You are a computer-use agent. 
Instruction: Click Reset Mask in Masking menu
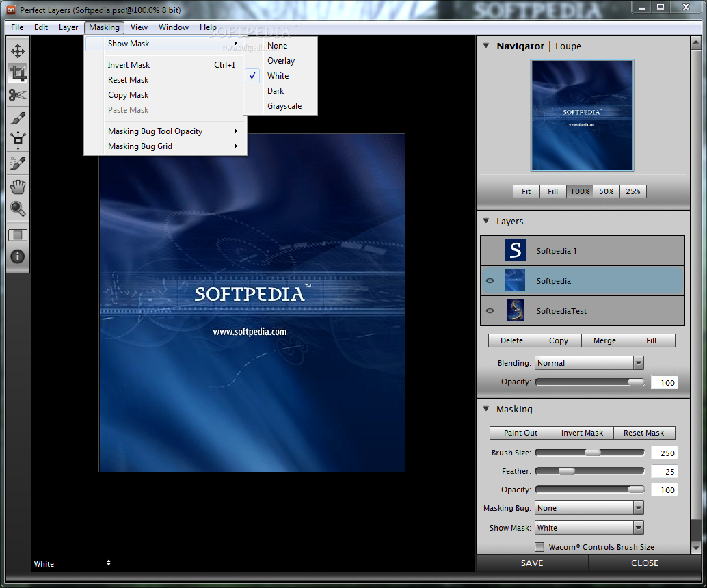coord(165,80)
